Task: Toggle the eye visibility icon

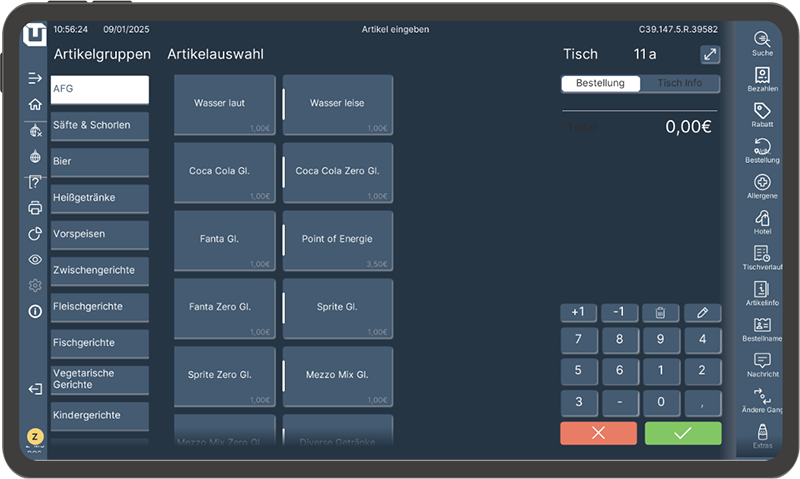Action: (35, 260)
